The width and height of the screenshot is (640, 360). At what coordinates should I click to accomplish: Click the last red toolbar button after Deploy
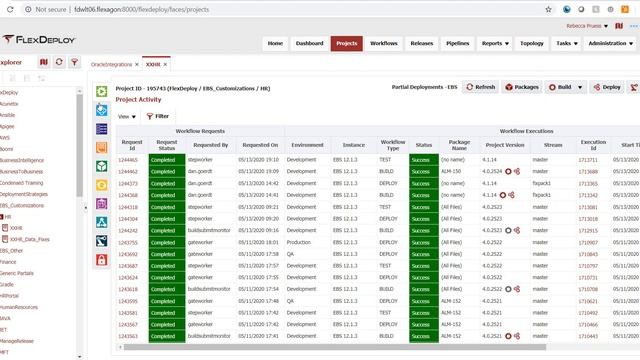(634, 87)
